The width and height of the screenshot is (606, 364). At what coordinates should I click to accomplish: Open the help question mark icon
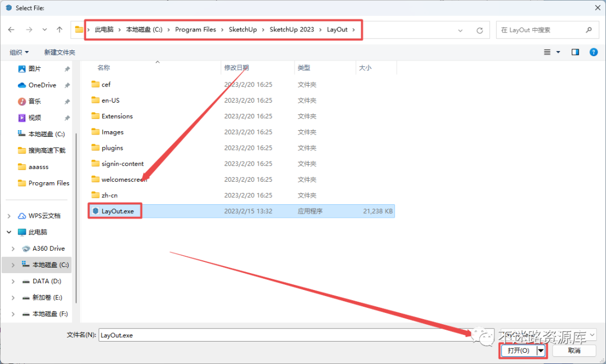point(594,52)
